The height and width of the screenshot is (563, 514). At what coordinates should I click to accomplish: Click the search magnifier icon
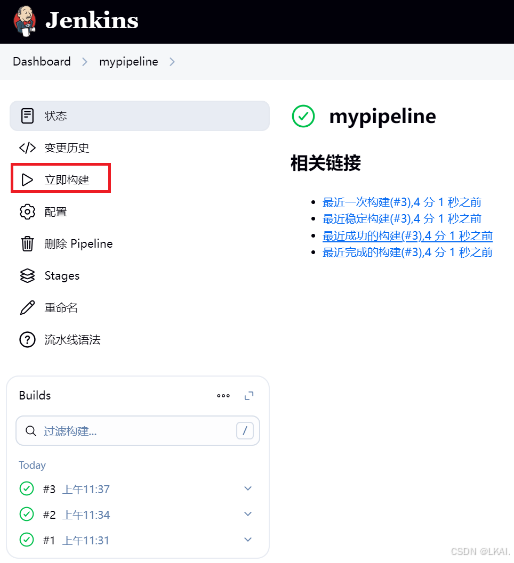(x=31, y=431)
